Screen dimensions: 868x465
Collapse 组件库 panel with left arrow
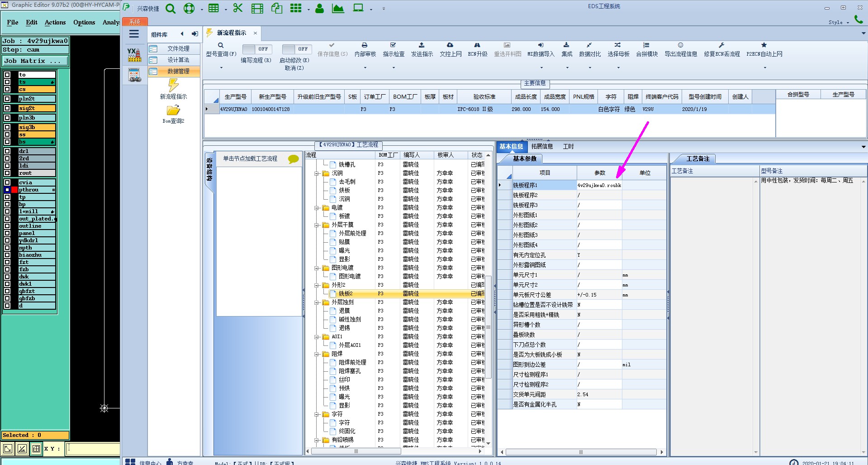tap(182, 34)
